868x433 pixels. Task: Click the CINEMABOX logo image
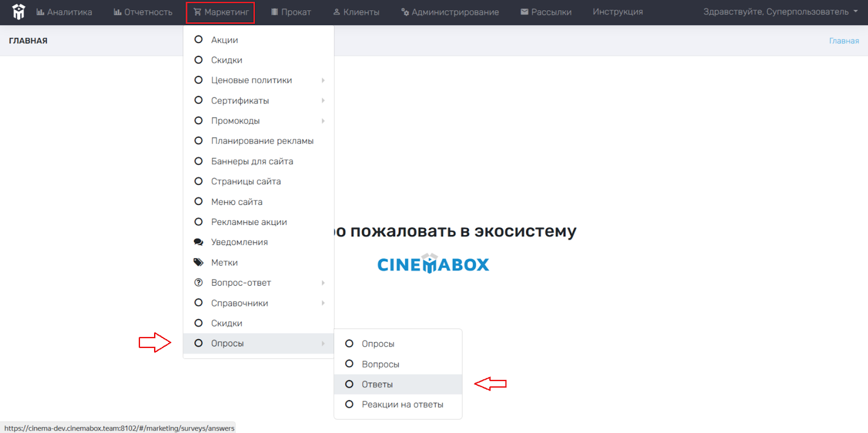tap(433, 263)
